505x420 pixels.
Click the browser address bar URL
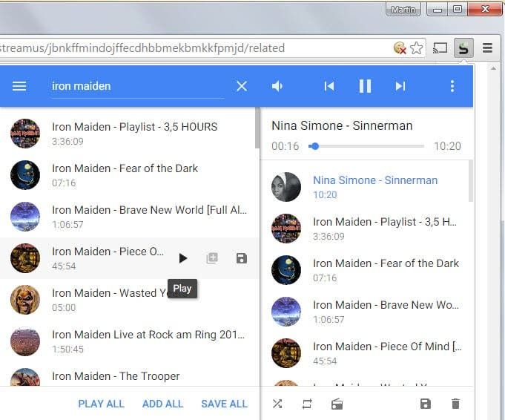click(x=142, y=48)
